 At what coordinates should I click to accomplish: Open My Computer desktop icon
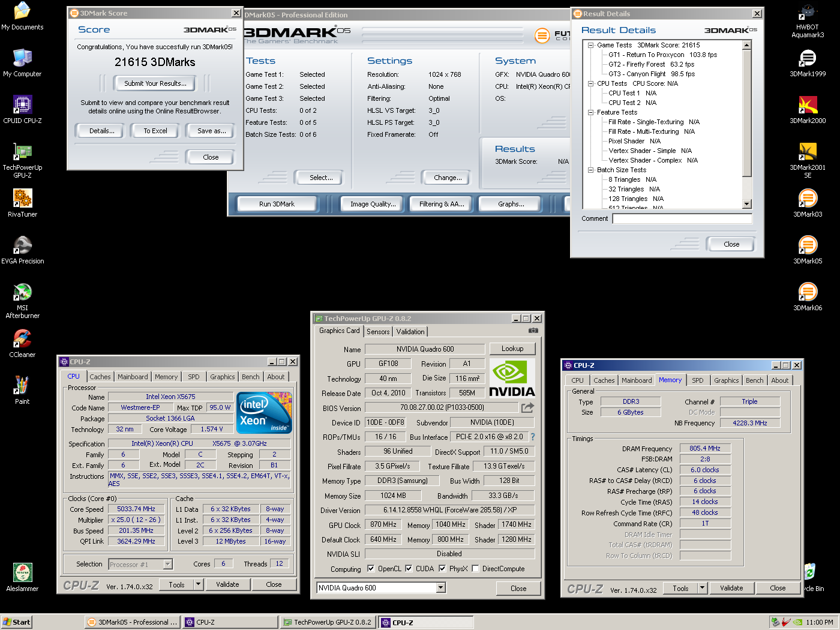pos(22,63)
